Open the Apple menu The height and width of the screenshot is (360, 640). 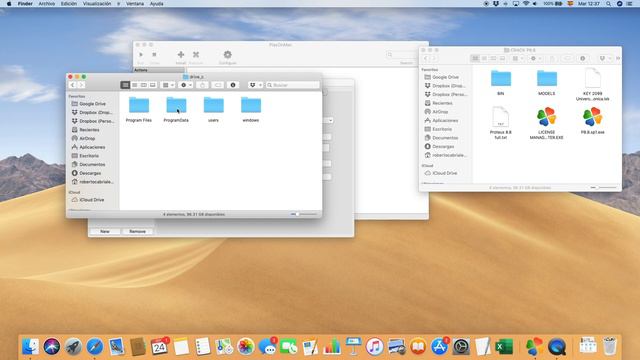[9, 4]
